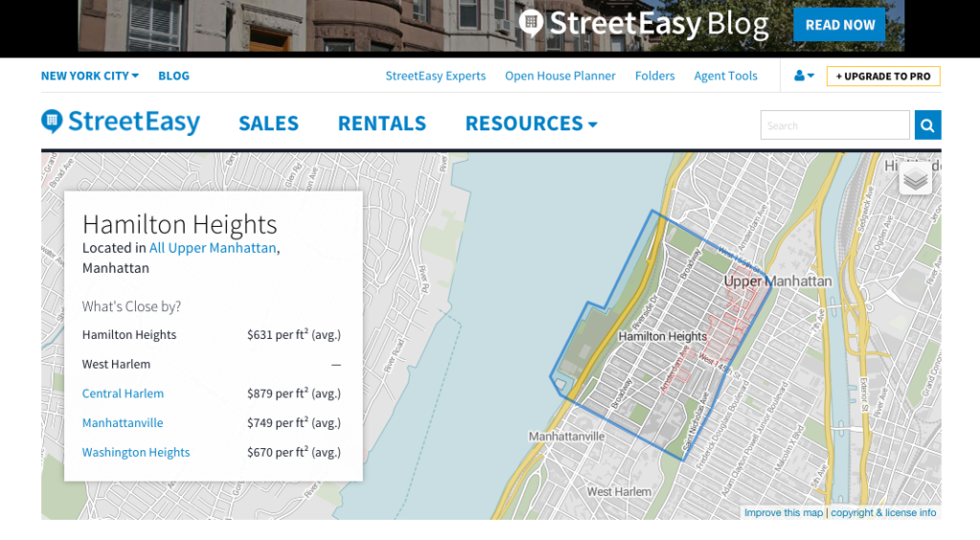
Task: Open StreetEasy Experts page
Action: coord(435,76)
